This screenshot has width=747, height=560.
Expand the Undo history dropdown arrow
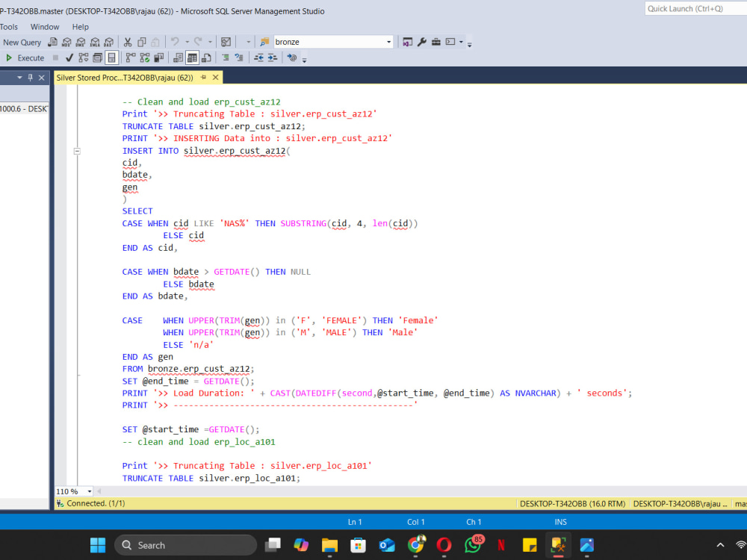point(187,42)
